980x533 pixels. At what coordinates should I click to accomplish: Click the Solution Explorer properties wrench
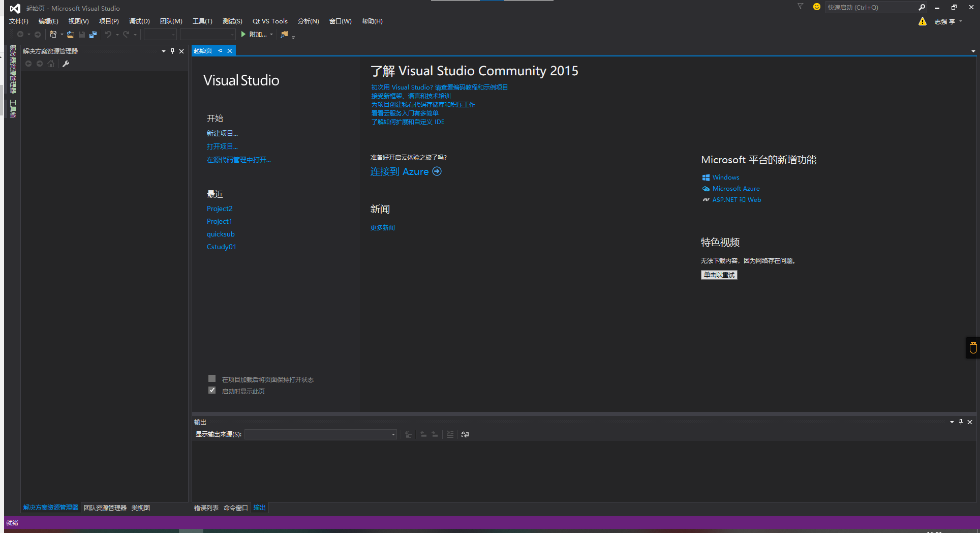pos(66,64)
